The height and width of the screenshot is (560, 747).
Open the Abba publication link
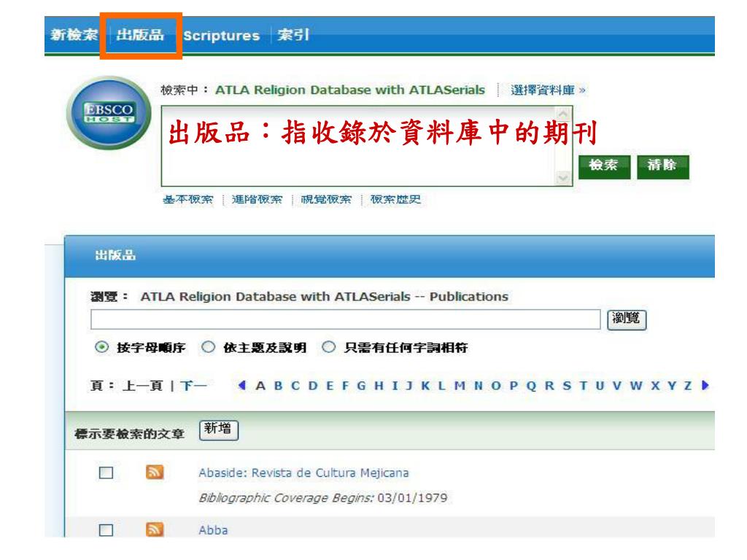coord(213,530)
